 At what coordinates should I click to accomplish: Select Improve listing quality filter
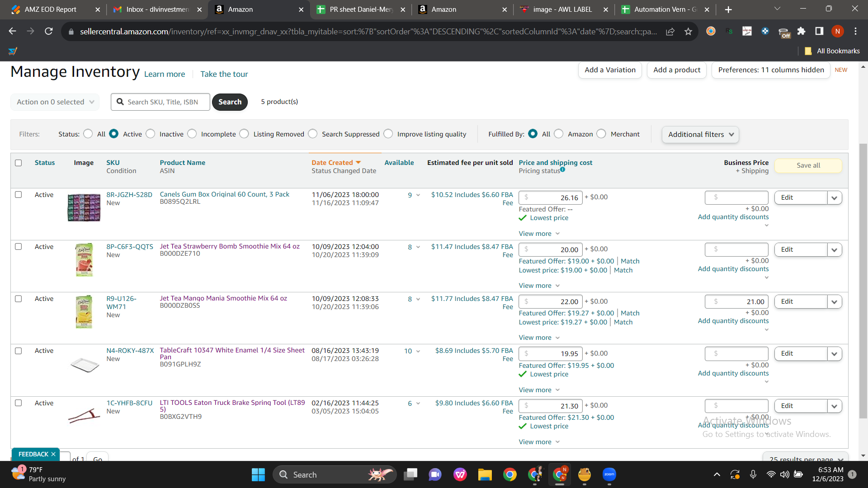coord(388,134)
